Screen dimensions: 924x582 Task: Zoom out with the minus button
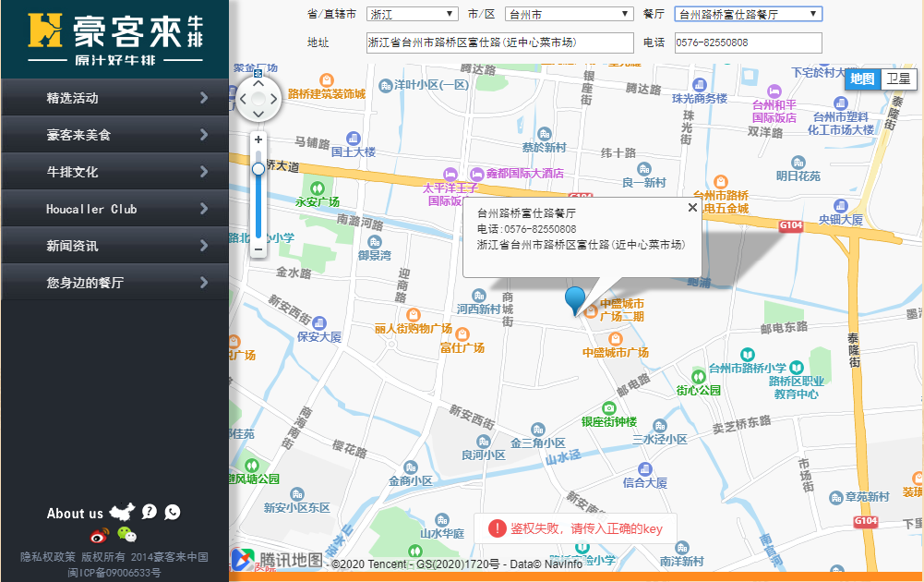258,249
